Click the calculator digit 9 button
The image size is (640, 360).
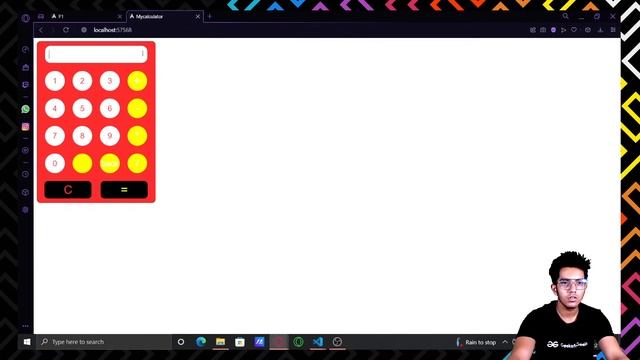click(x=110, y=136)
